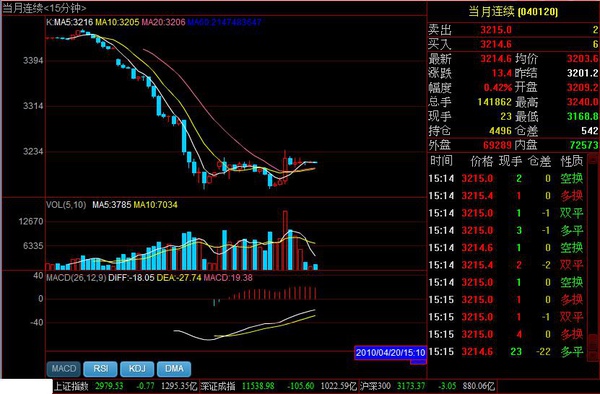Screen dimensions: 600x394
Task: Click the trade list scrollbar thumb
Action: click(x=594, y=342)
